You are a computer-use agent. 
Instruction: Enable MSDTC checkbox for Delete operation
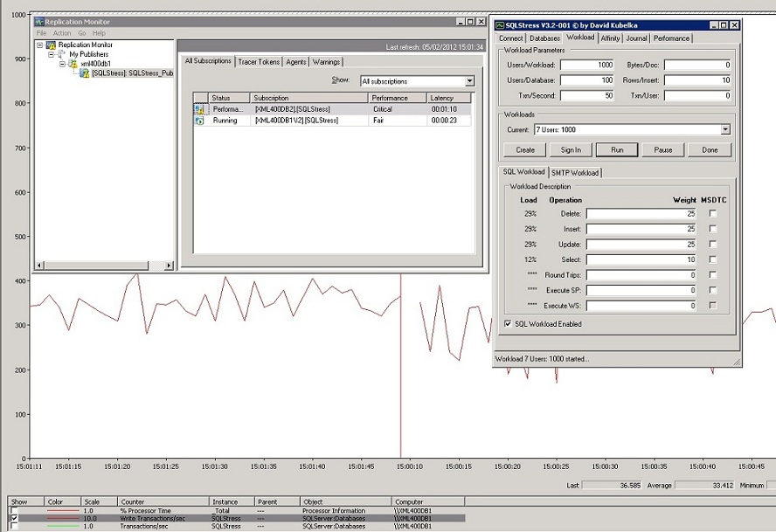coord(712,214)
